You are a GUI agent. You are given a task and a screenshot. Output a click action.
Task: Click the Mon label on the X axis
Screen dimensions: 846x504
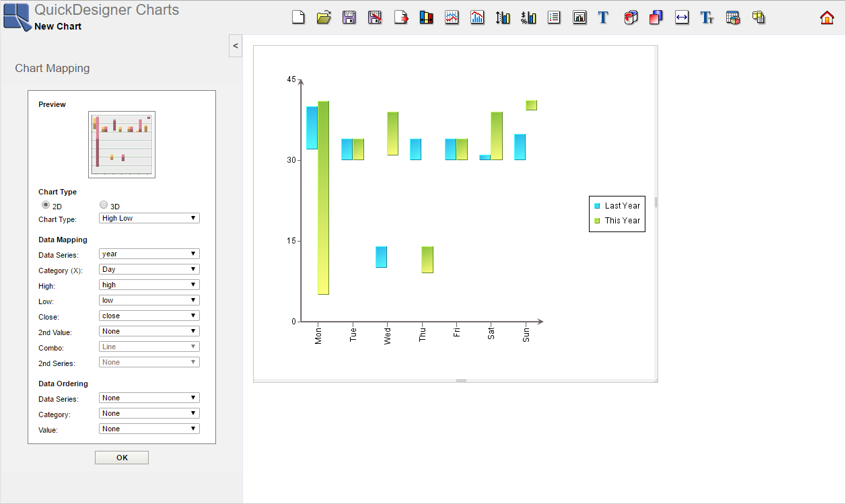tap(318, 336)
